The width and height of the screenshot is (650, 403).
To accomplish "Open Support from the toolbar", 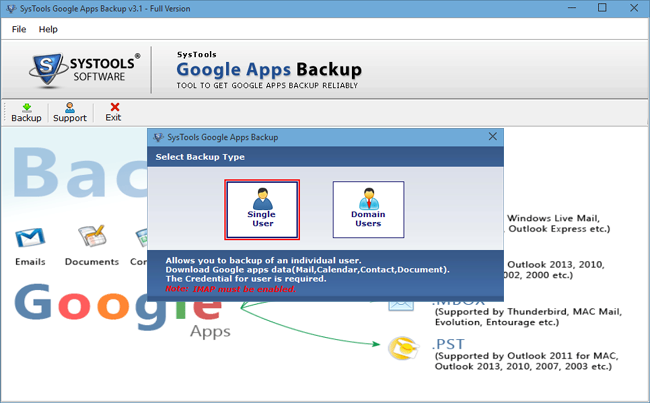I will coord(70,113).
